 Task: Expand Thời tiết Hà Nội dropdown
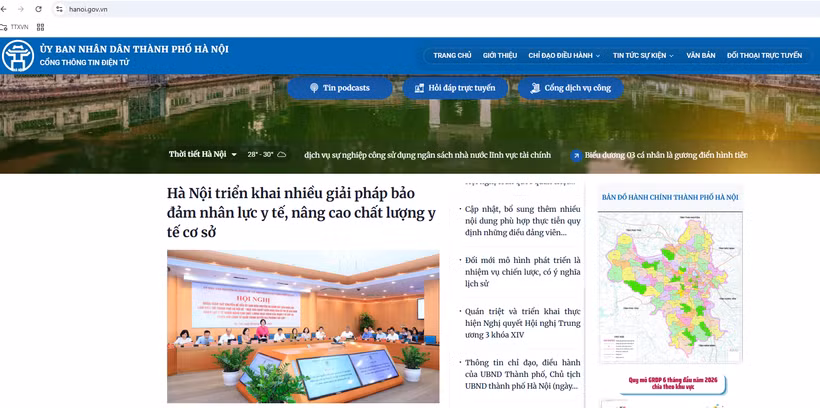click(203, 155)
